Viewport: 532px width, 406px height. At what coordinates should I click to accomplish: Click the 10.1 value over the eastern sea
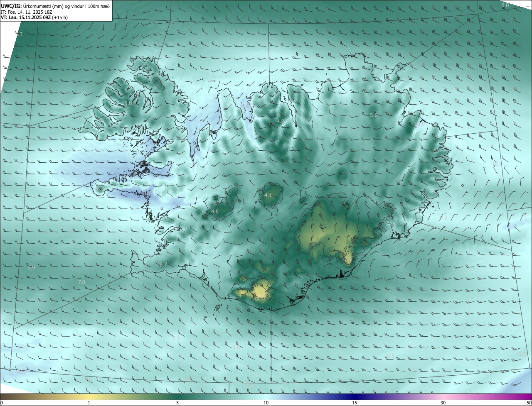point(497,164)
